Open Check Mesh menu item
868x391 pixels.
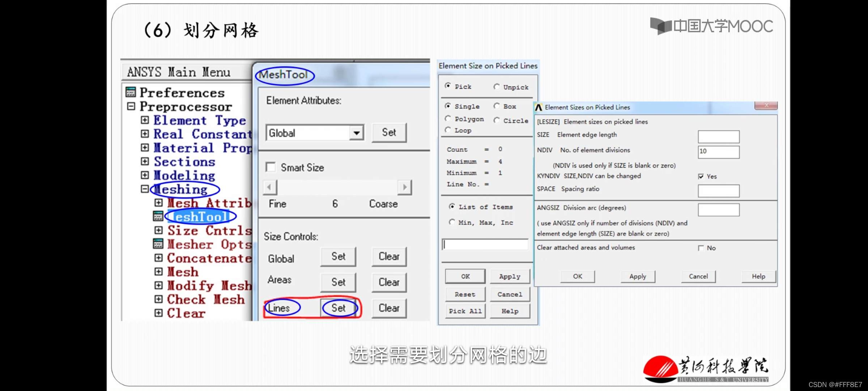[205, 299]
